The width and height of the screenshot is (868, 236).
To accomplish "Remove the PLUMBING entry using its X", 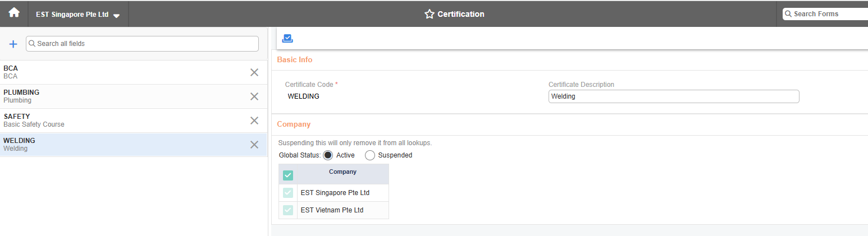I will pyautogui.click(x=254, y=96).
